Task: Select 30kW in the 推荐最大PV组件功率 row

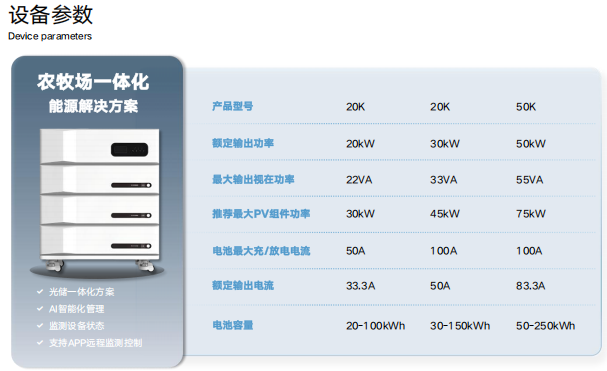Action: pos(360,214)
